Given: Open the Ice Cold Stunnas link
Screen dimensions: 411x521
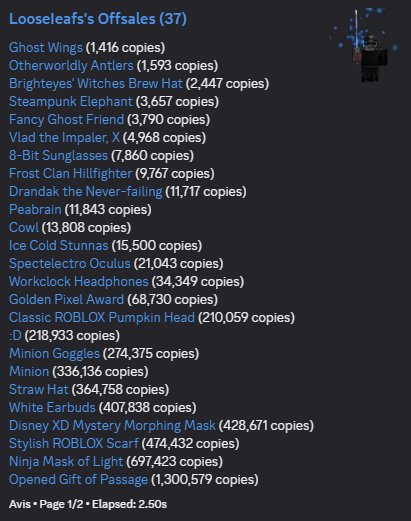Looking at the screenshot, I should 59,246.
